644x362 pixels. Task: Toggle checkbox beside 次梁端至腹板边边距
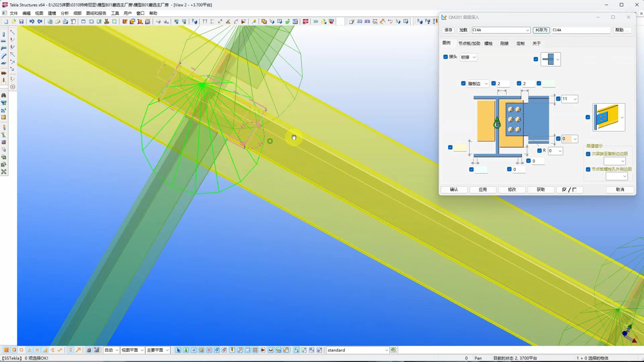(x=588, y=154)
